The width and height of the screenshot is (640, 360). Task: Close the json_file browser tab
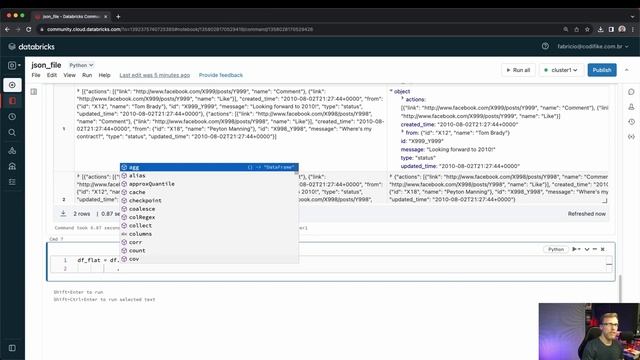coord(105,16)
